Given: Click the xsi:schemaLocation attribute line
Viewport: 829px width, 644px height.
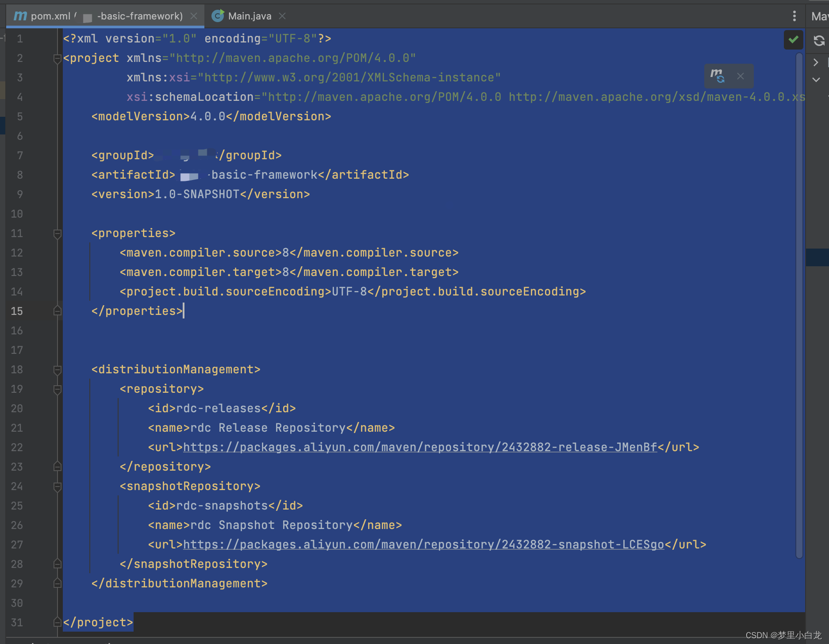Looking at the screenshot, I should point(465,97).
